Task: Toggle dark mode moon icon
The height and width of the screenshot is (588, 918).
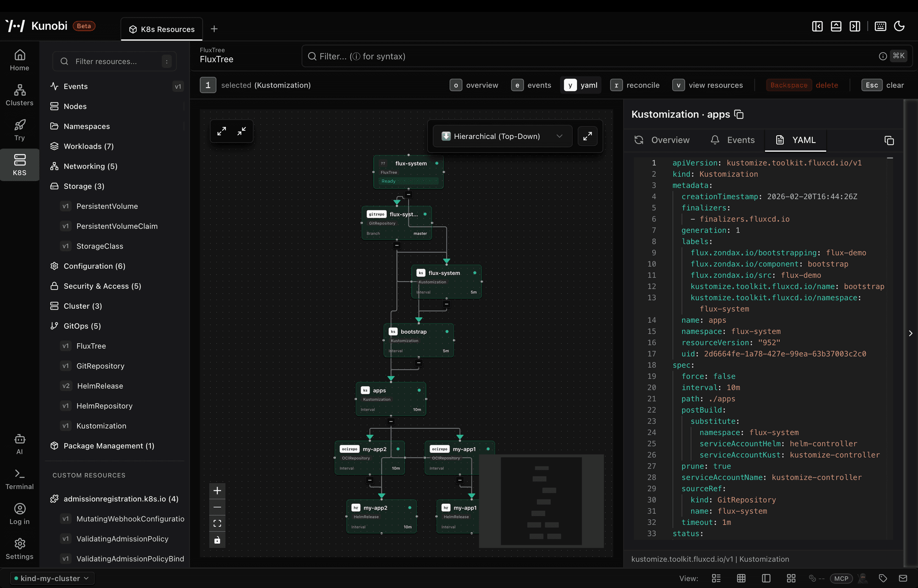Action: (899, 26)
